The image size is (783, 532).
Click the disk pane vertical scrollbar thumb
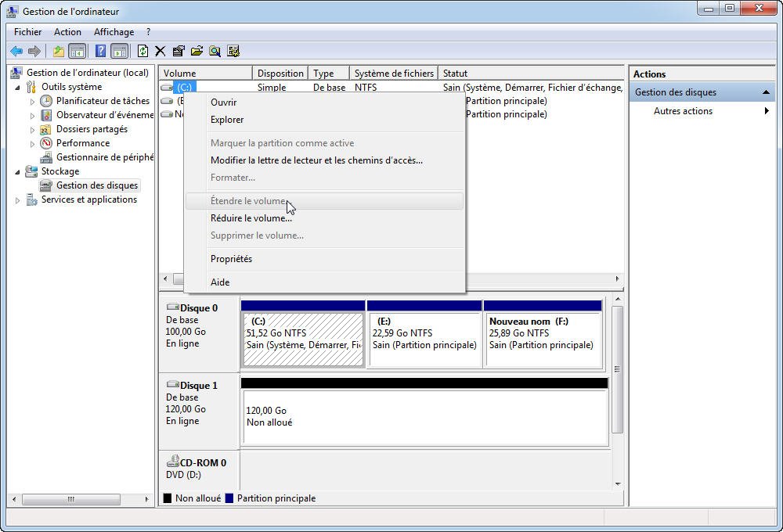[617, 369]
